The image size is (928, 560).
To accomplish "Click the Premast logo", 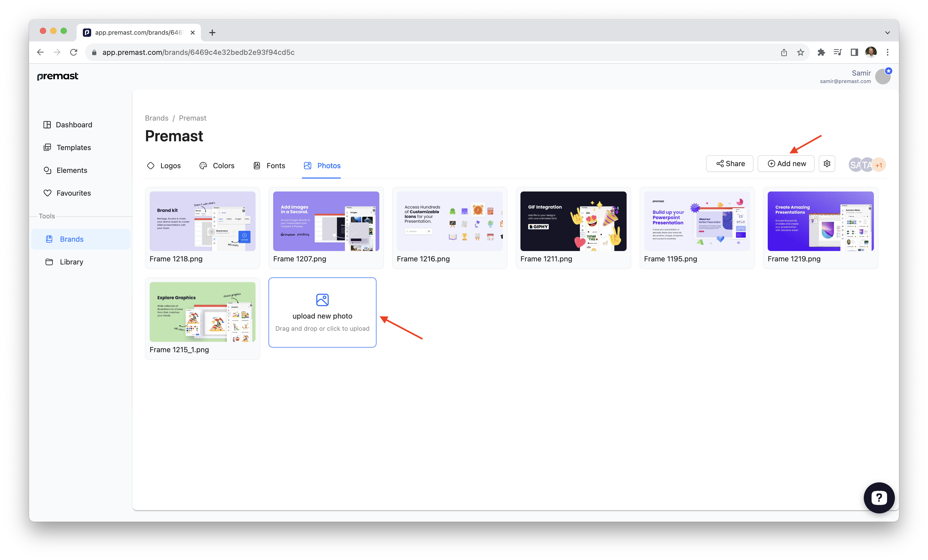I will click(x=58, y=76).
